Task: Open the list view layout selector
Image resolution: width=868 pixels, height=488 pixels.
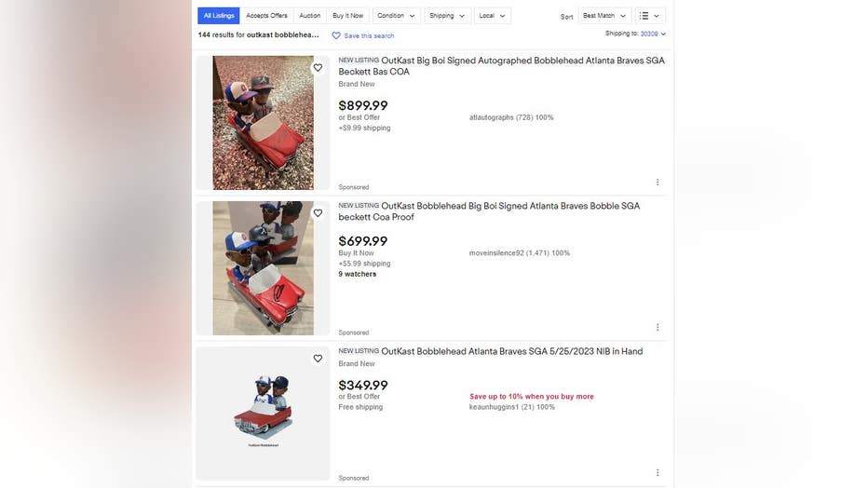Action: [650, 16]
